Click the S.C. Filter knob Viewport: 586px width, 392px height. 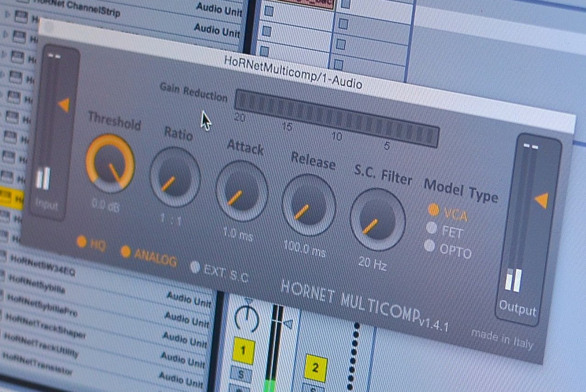pos(378,218)
